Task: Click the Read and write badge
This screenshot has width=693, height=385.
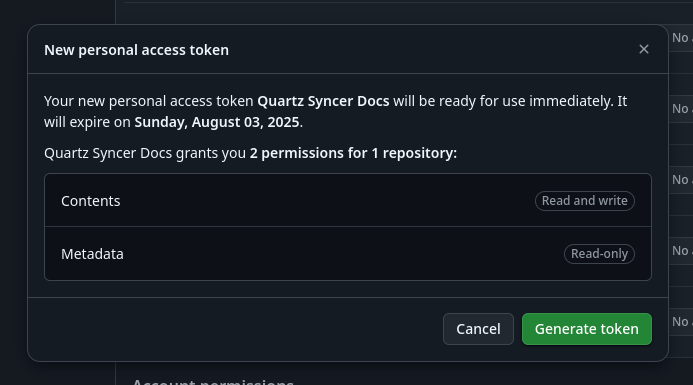Action: (x=585, y=201)
